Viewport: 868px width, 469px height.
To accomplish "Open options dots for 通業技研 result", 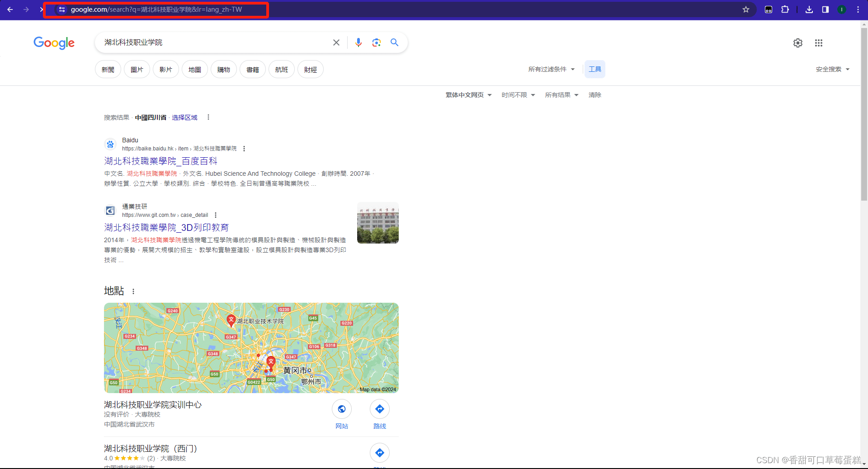I will (216, 215).
